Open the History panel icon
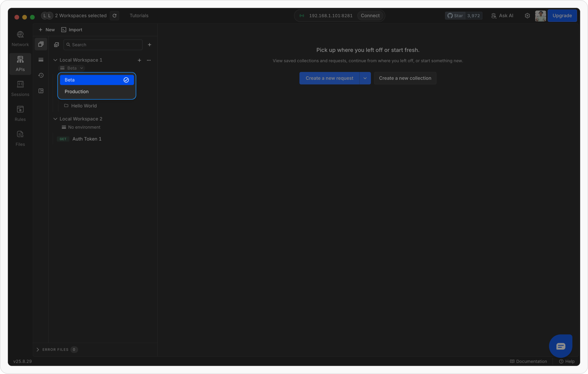This screenshot has height=374, width=588. (x=41, y=75)
